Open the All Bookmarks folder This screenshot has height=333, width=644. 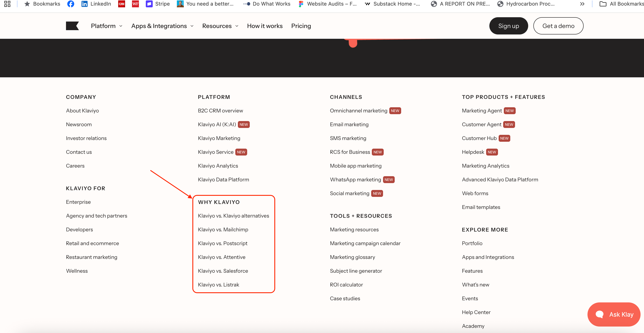click(622, 4)
